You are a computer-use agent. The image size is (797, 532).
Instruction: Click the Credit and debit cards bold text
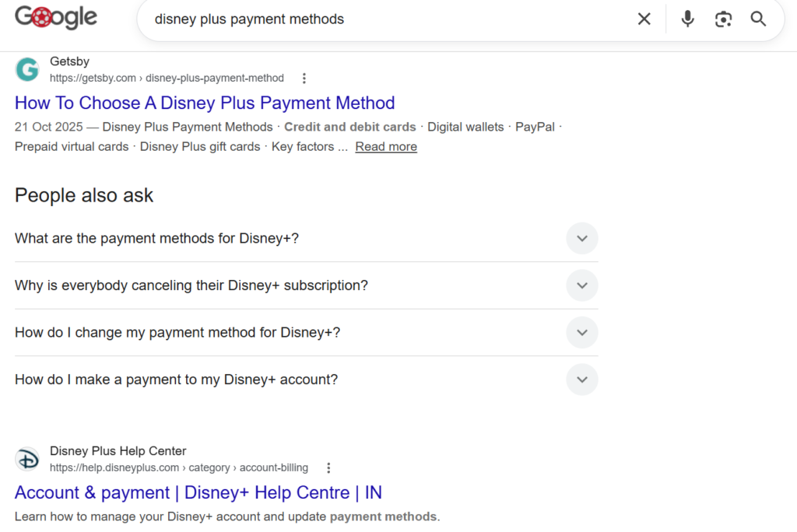coord(349,127)
